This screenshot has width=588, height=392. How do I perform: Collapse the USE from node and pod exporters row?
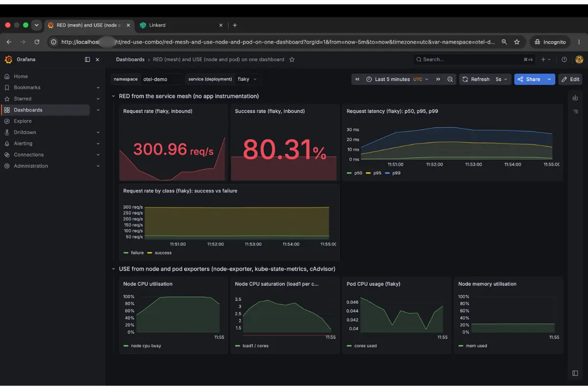114,269
